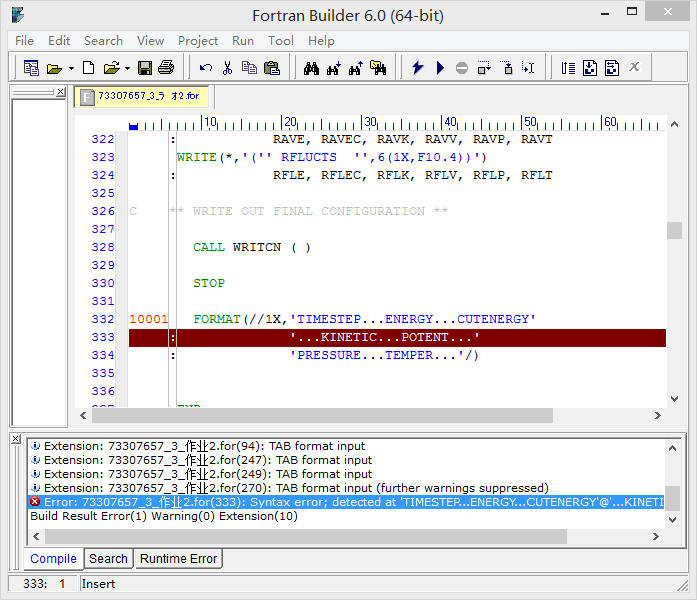
Task: Click the Find binoculars icon
Action: (x=311, y=68)
